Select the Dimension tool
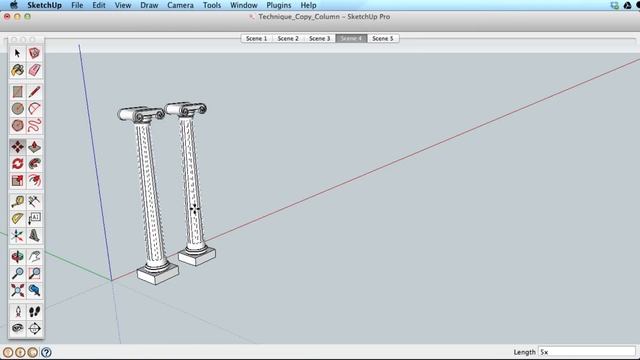 [34, 202]
